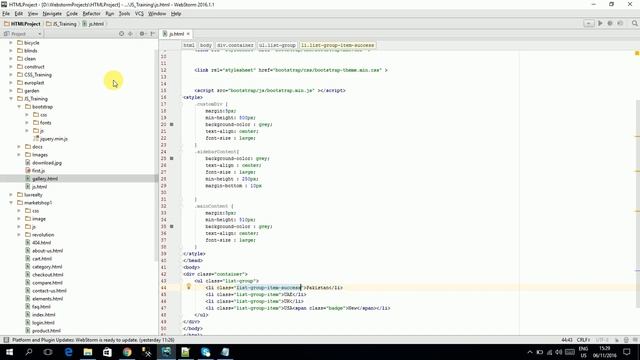Click the Scroll from Source target icon

pos(121,34)
